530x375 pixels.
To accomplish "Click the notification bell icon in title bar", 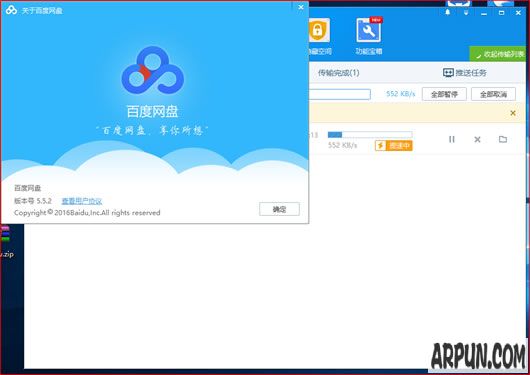I will click(448, 12).
